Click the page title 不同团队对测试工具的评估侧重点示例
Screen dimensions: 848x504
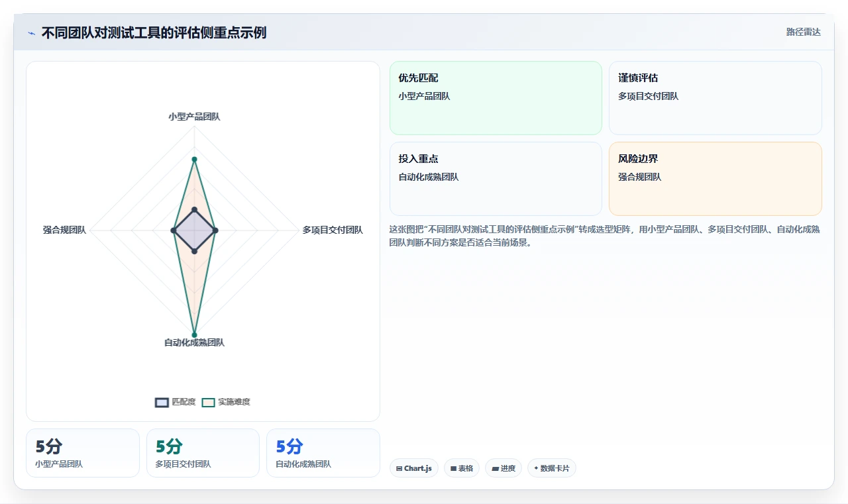pos(154,32)
